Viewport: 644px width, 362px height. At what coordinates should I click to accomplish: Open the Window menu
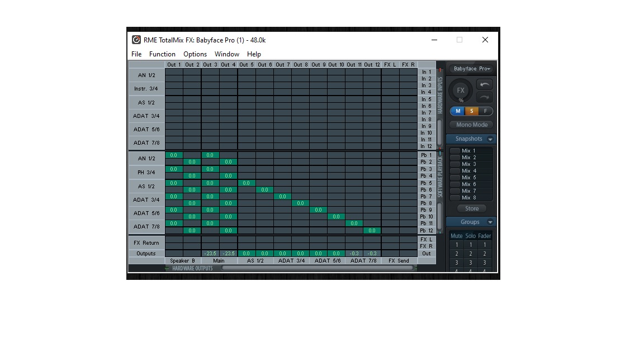tap(227, 54)
